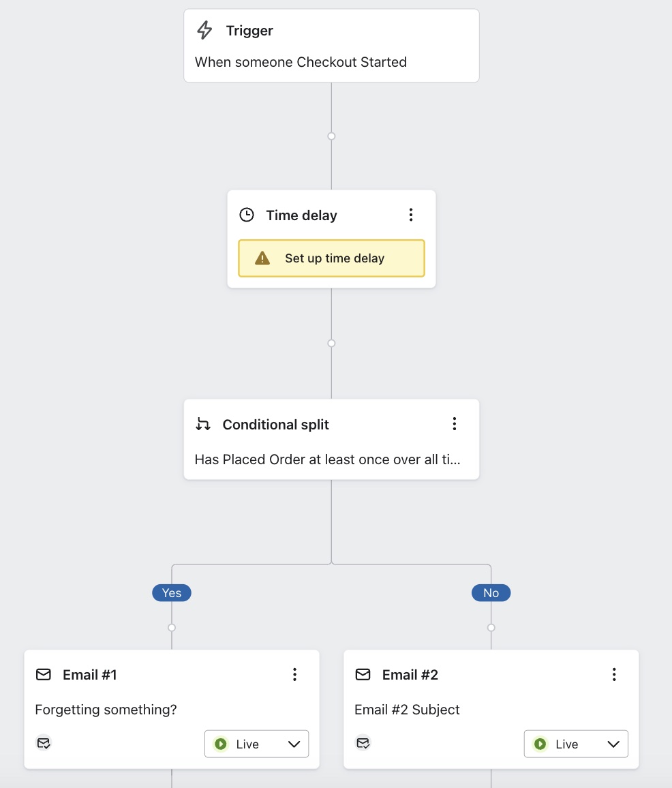Viewport: 672px width, 788px height.
Task: Open the kebab menu on Conditional split
Action: click(x=455, y=423)
